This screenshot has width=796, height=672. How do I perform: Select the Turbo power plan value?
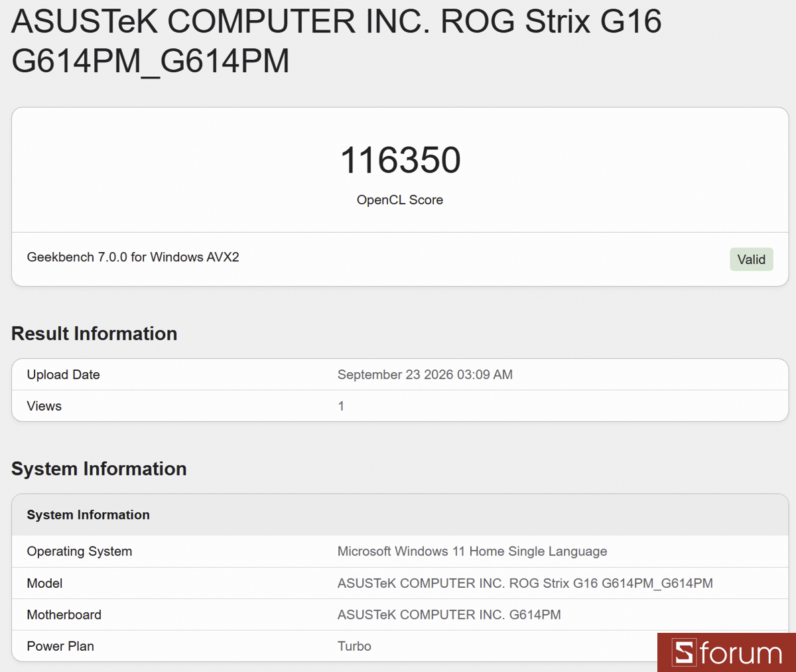(x=354, y=646)
